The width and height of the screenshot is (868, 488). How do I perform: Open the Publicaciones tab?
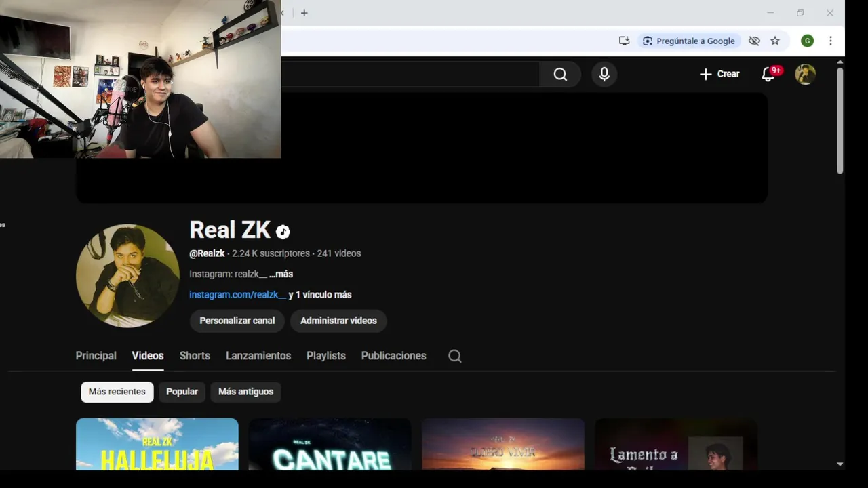click(x=393, y=356)
